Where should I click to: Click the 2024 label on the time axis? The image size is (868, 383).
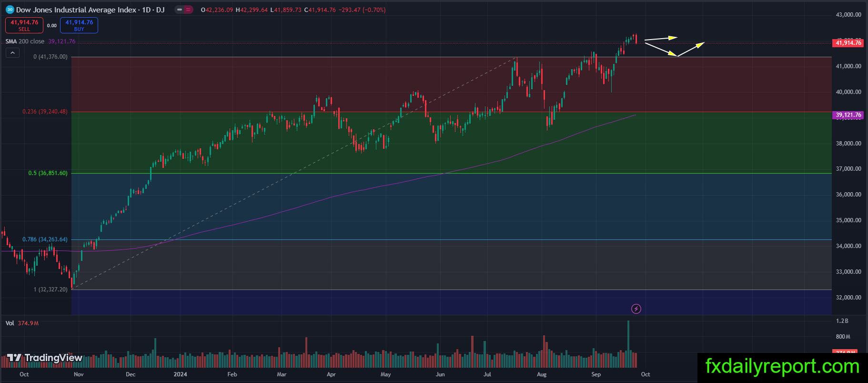(181, 374)
